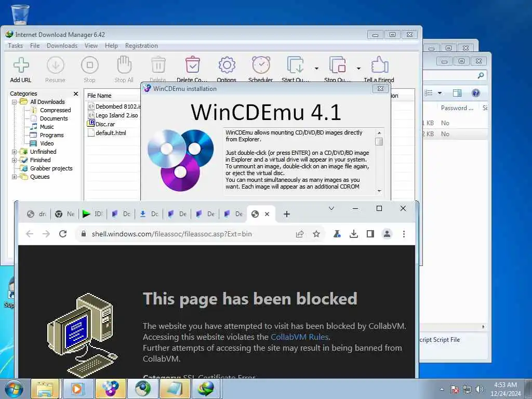
Task: Open the View menu in IDM
Action: click(91, 46)
